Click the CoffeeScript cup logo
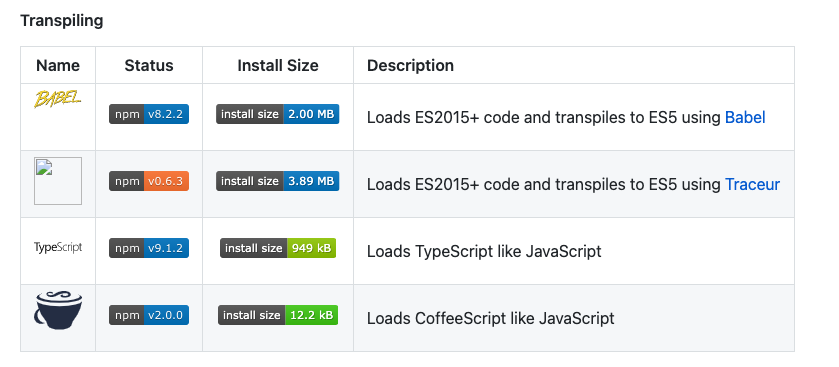Image resolution: width=839 pixels, height=367 pixels. 58,310
